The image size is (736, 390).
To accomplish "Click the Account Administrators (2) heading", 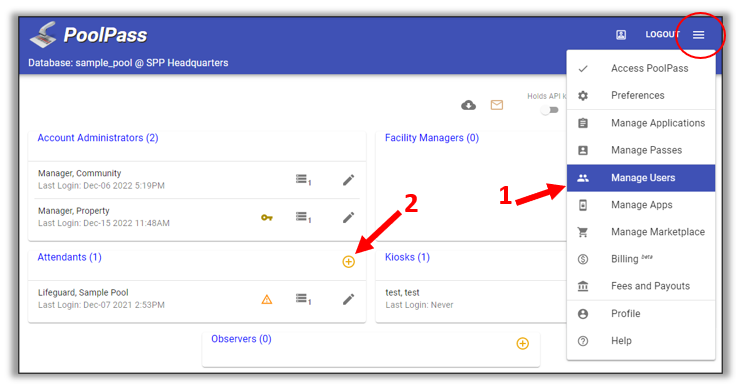I will coord(98,138).
